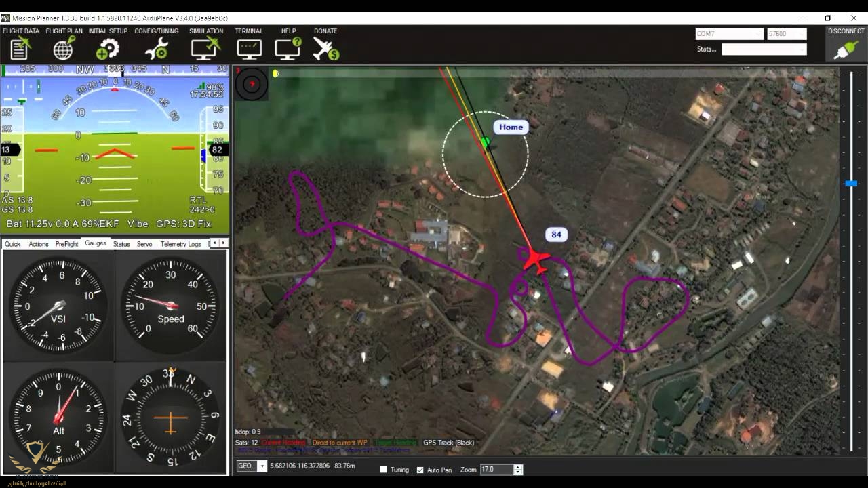Expand the COM7 port dropdown

click(x=757, y=34)
